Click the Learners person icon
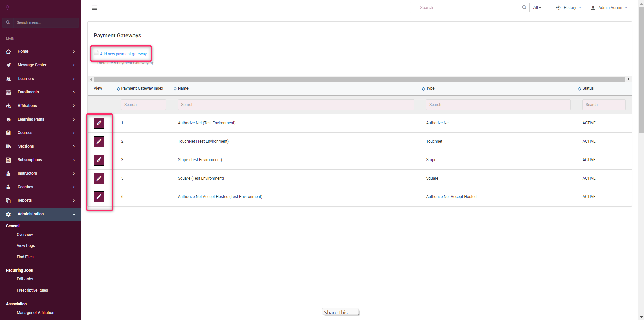The width and height of the screenshot is (644, 320). pyautogui.click(x=8, y=79)
